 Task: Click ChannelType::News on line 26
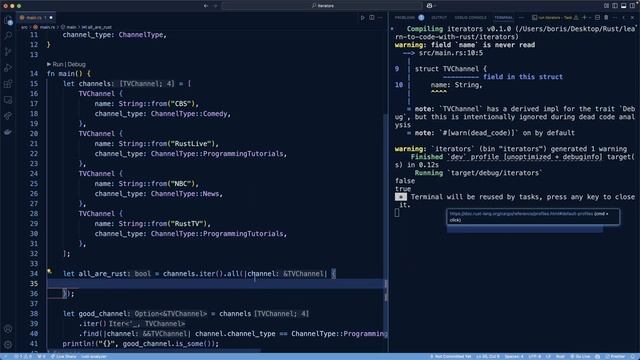185,194
